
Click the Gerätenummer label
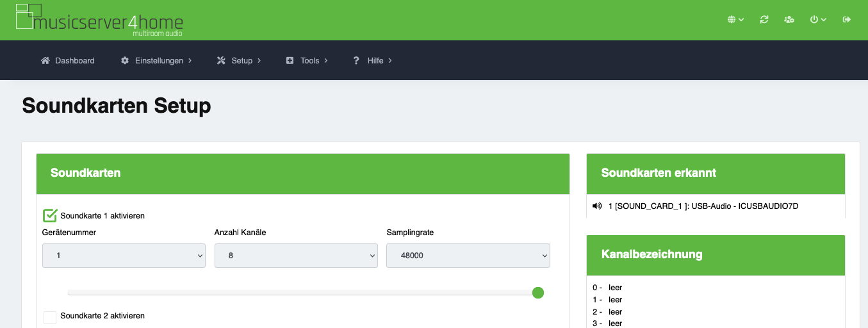[x=69, y=233]
